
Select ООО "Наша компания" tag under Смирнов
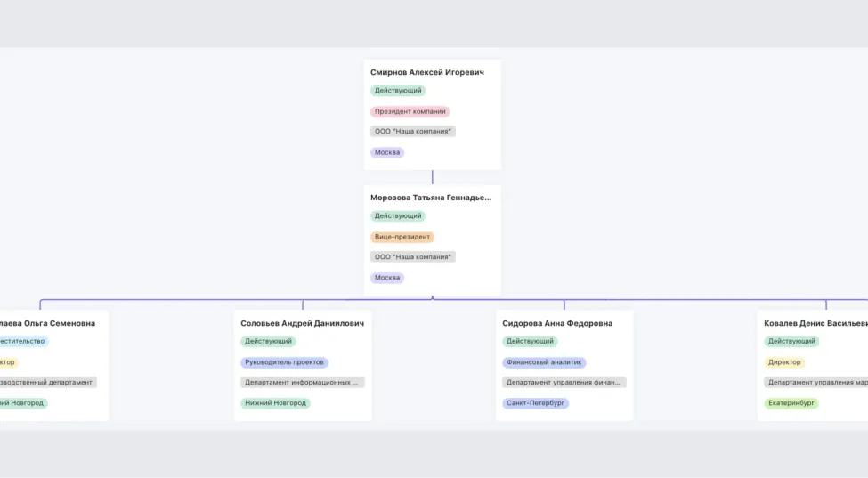tap(413, 132)
